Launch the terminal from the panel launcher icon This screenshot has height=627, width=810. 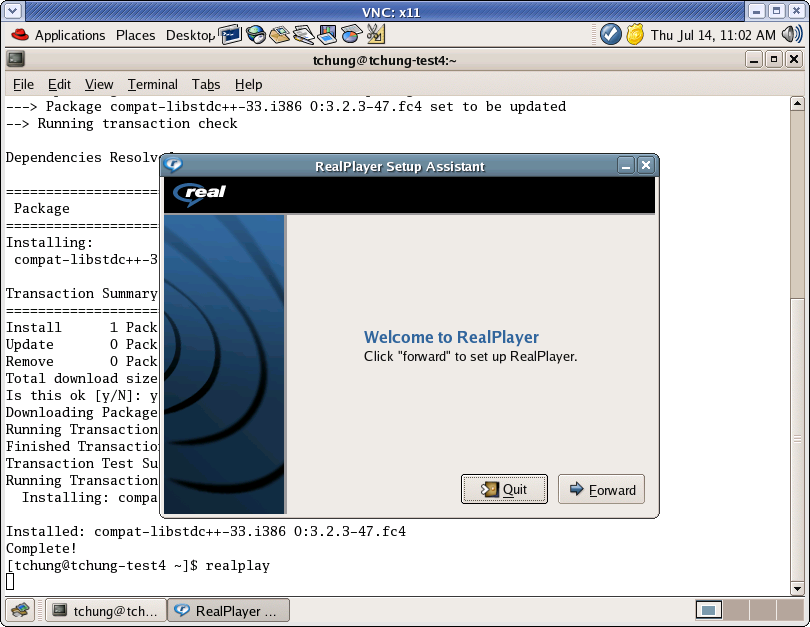point(230,35)
